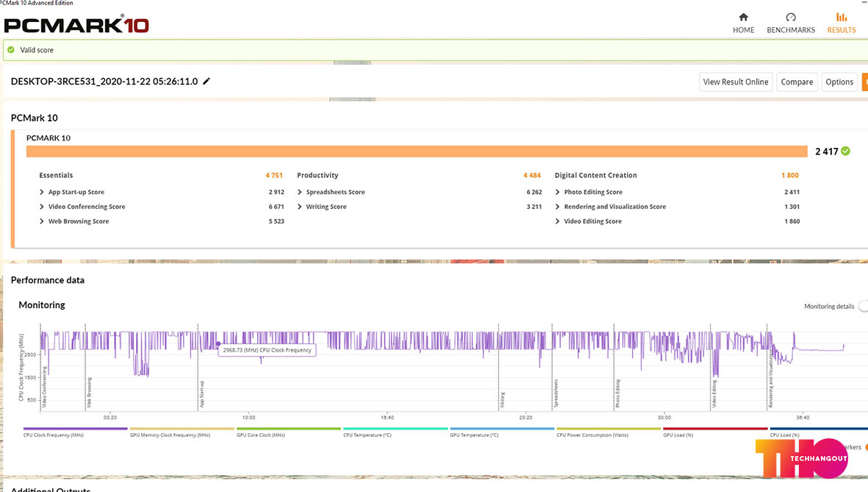Click the Video Editing marker in chart
This screenshot has width=868, height=492.
pyautogui.click(x=714, y=394)
